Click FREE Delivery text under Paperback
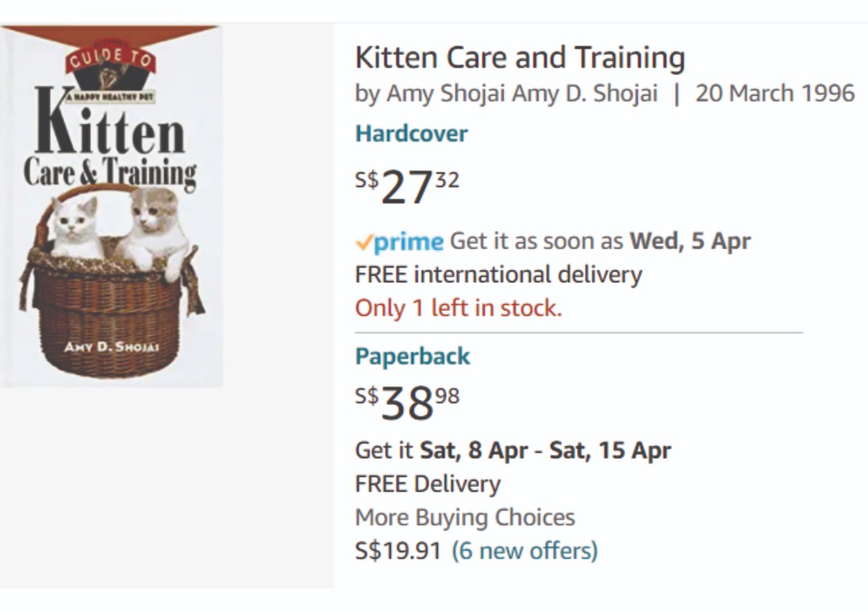 (427, 484)
